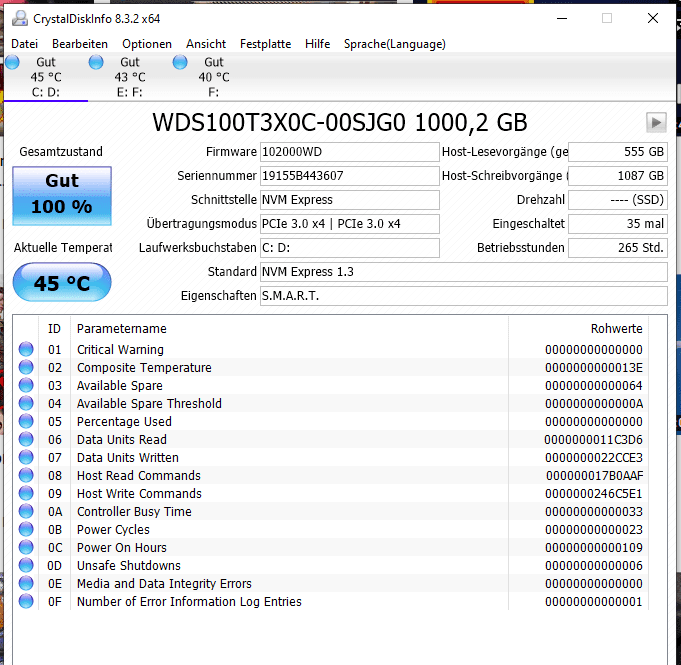This screenshot has height=665, width=681.
Task: Open the Bearbeiten menu
Action: [80, 44]
